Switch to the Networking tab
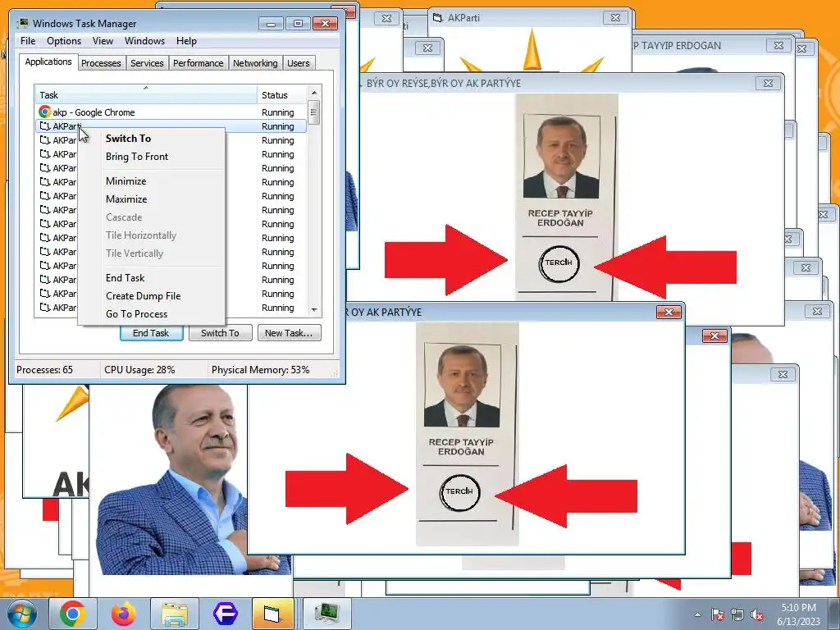This screenshot has width=840, height=630. [x=255, y=63]
